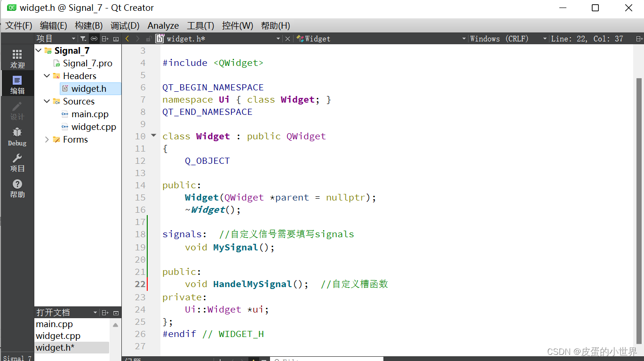Close the open documents panel

[116, 313]
